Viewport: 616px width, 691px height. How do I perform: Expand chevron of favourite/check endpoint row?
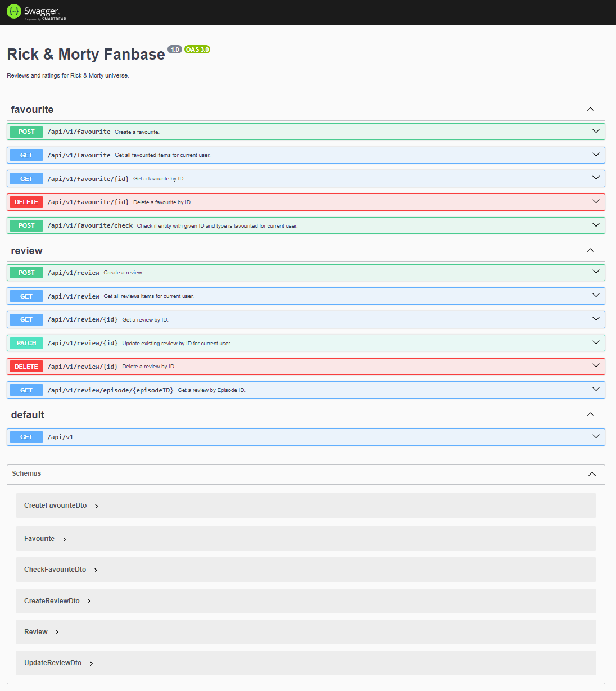[596, 225]
